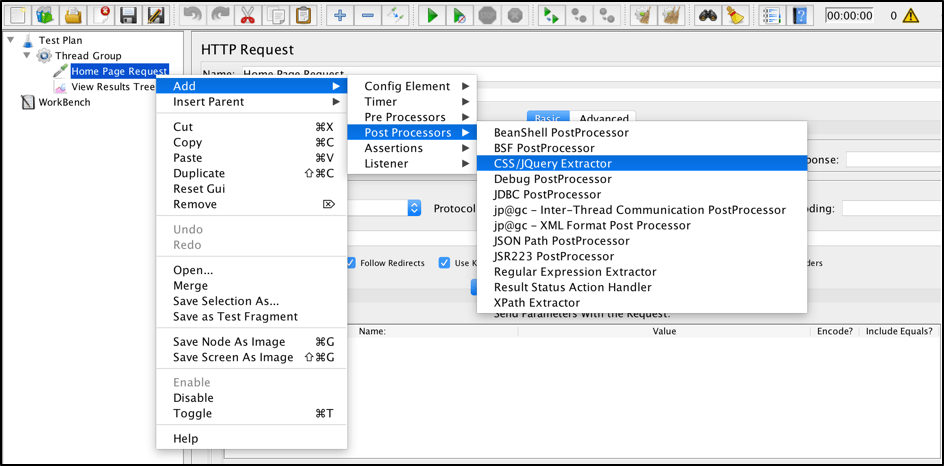Click the Name field in HTTP Request
This screenshot has width=944, height=466.
tap(592, 73)
